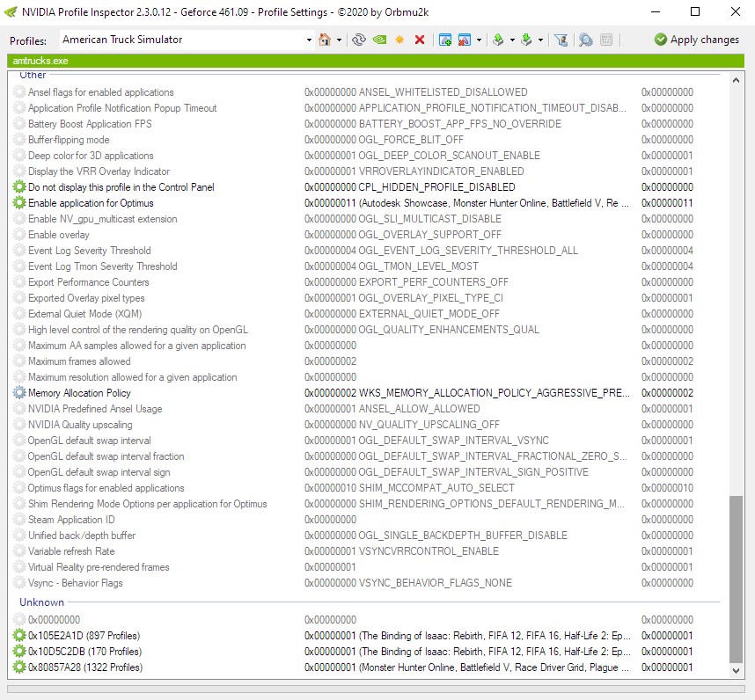Click gear icon of Ansel flags for enabled applications
Viewport: 755px width, 700px height.
tap(19, 91)
